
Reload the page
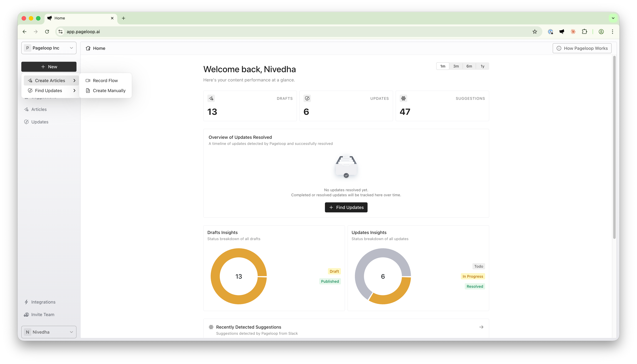[x=47, y=32]
